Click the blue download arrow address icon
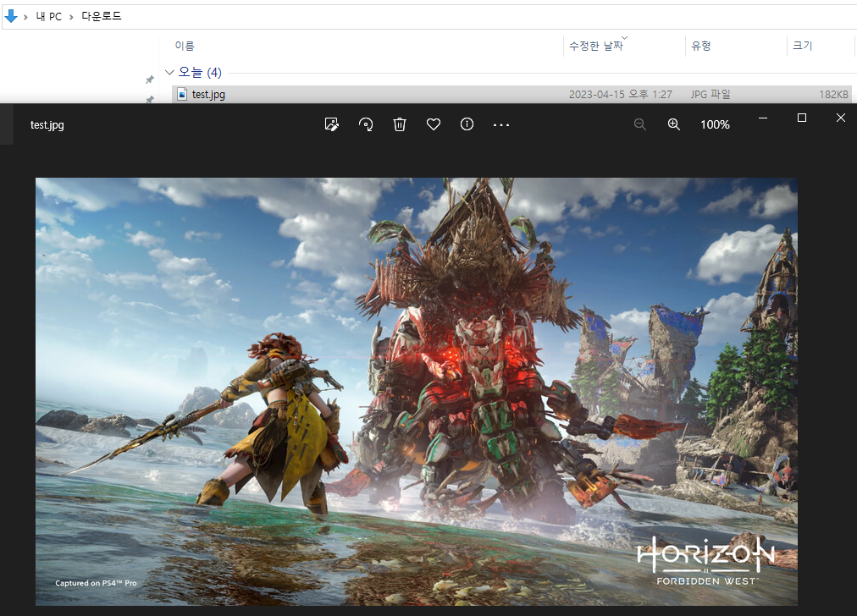 [11, 16]
